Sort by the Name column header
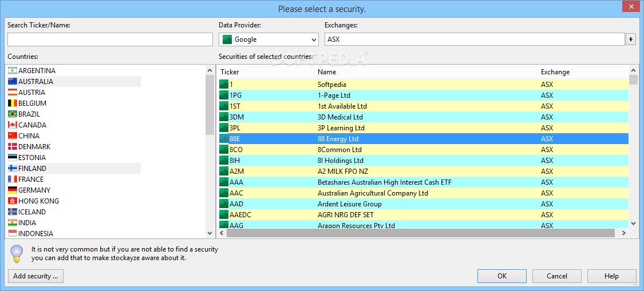 425,72
